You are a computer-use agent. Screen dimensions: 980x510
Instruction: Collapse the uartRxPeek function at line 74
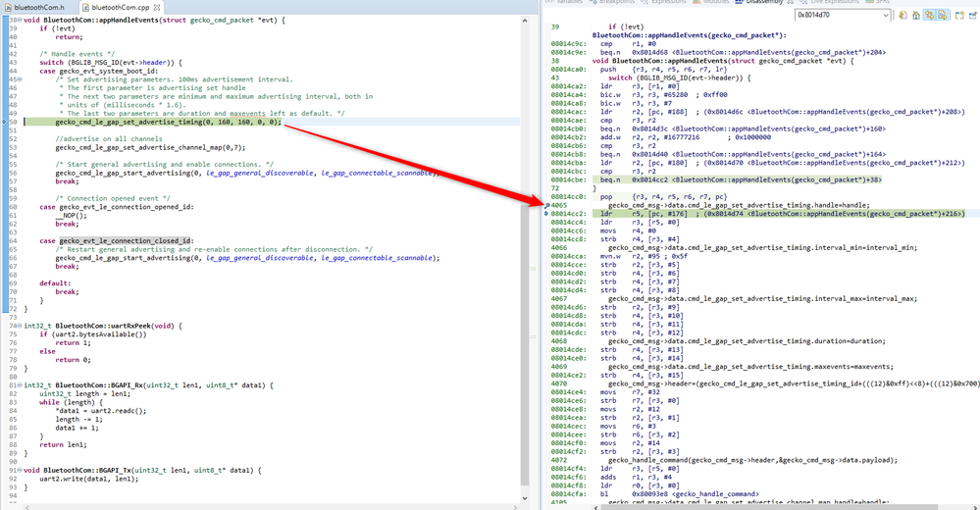coord(20,326)
